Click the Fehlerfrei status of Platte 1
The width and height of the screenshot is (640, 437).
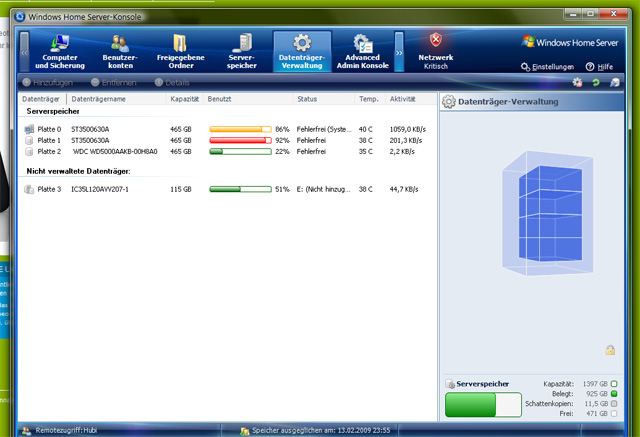click(x=311, y=140)
